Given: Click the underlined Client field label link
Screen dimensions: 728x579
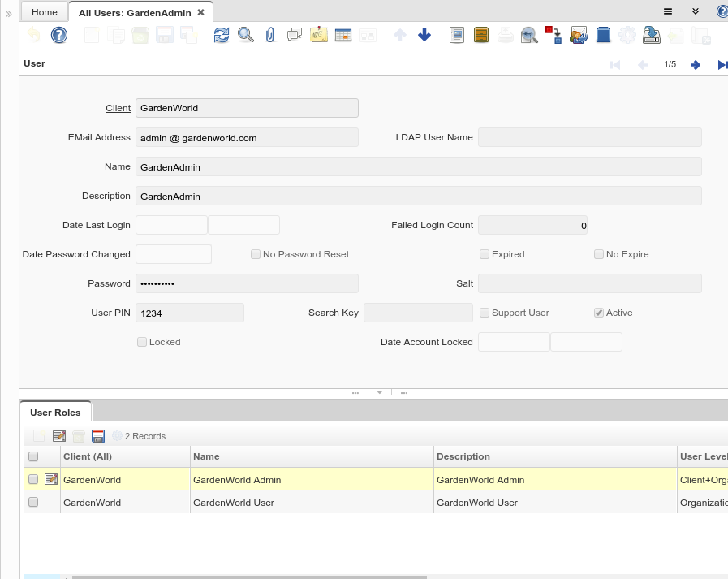Looking at the screenshot, I should coord(118,108).
